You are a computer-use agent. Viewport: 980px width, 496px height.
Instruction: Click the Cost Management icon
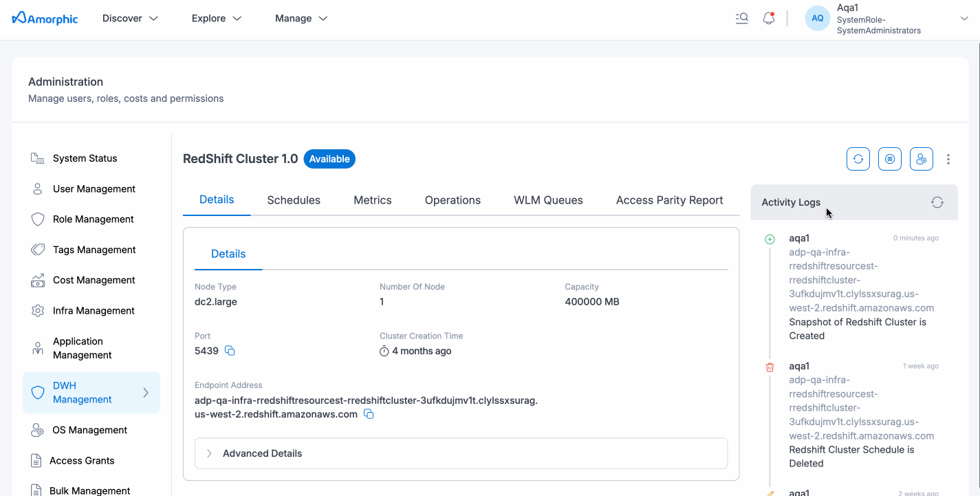click(x=38, y=280)
